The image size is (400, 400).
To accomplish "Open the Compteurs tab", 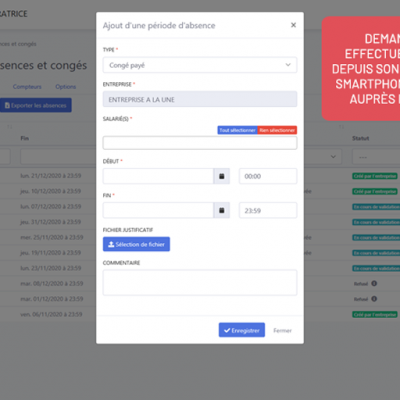I will [27, 87].
